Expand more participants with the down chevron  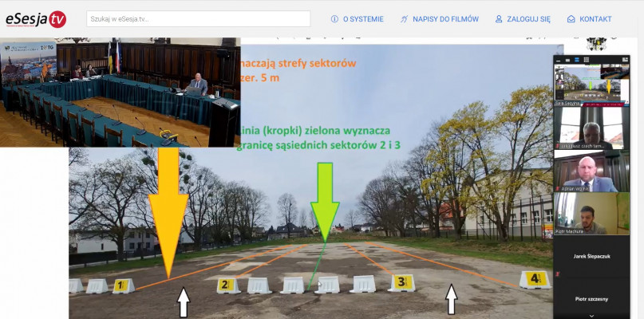591,316
